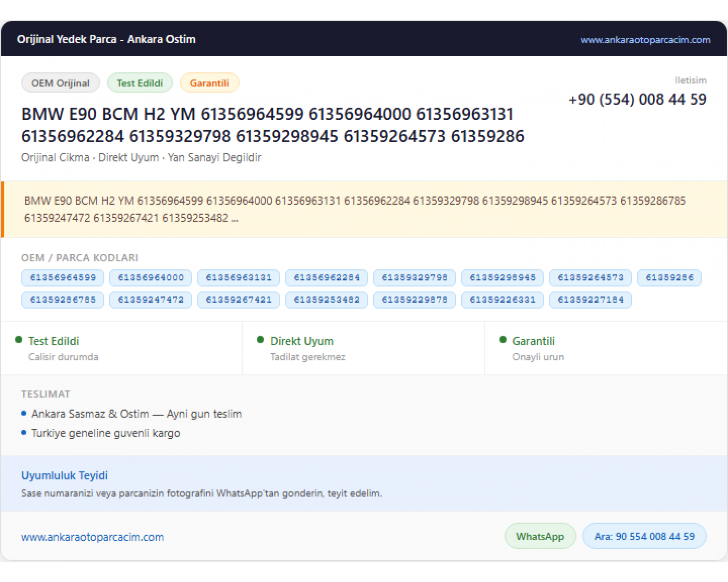Click the green dot beside Garantili feature

tap(503, 340)
